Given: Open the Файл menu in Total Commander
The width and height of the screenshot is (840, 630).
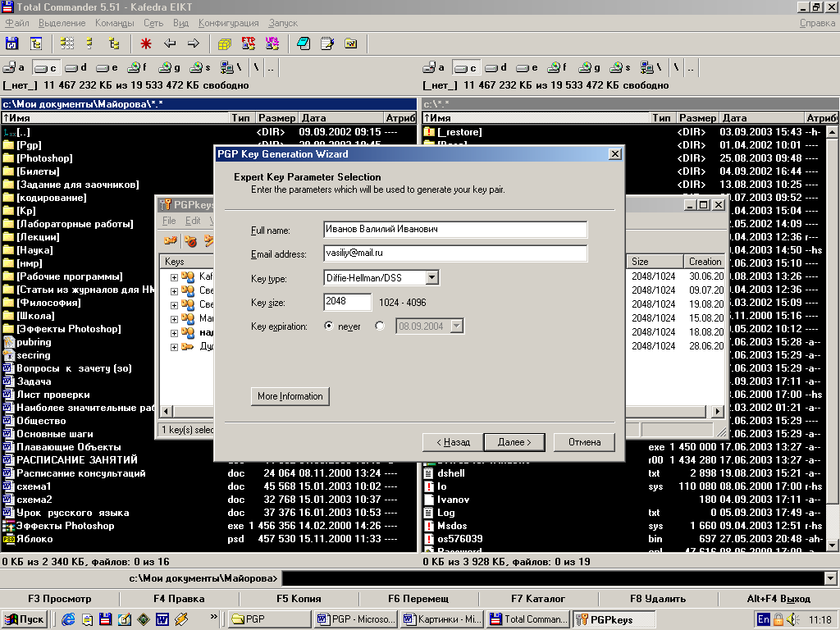Looking at the screenshot, I should (x=17, y=23).
